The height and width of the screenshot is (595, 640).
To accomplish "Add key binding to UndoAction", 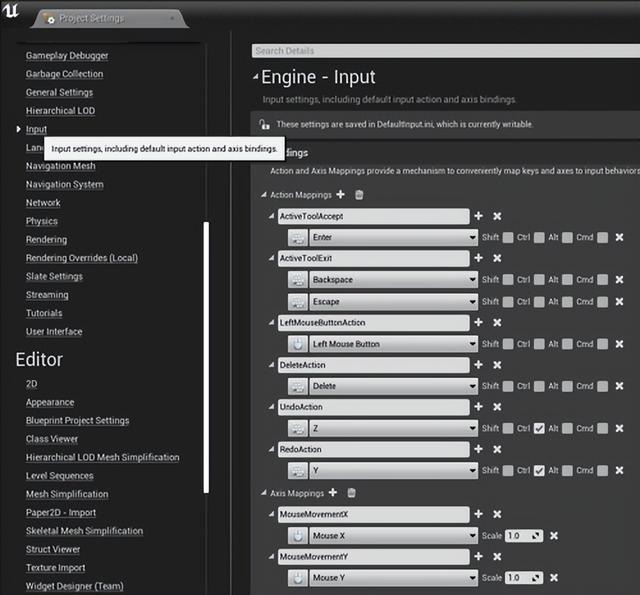I will 479,407.
